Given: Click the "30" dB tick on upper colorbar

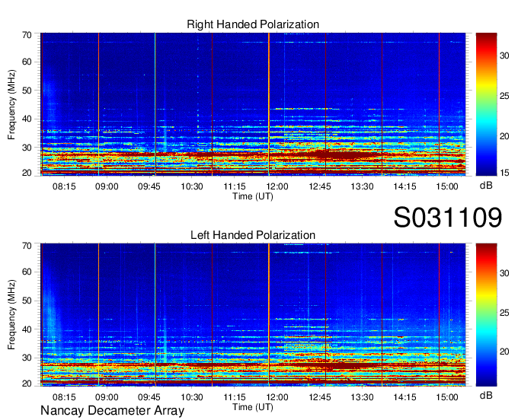Looking at the screenshot, I should [x=504, y=56].
